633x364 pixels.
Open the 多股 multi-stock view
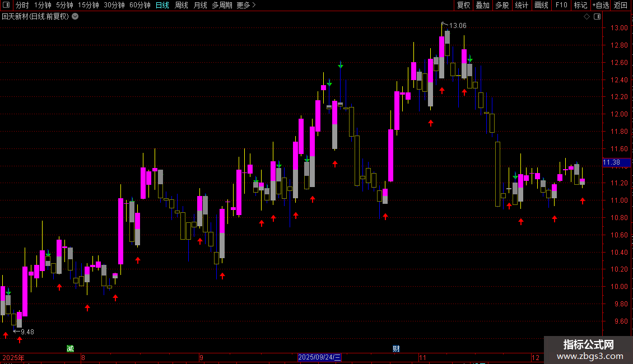(502, 5)
